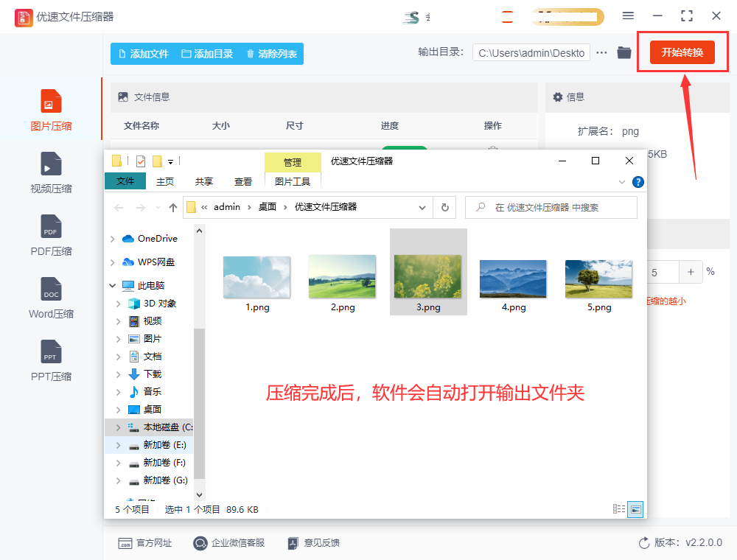Switch to the PDF压缩 tool

51,226
